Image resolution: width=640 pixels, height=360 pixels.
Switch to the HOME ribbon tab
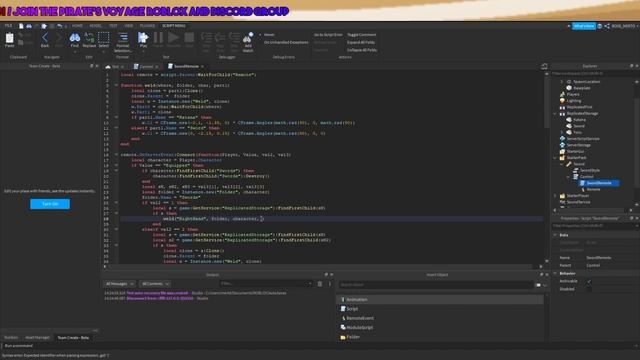77,26
